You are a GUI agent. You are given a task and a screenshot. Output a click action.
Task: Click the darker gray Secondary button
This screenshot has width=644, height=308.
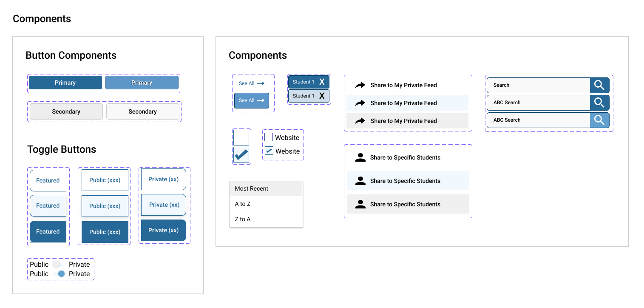[66, 111]
